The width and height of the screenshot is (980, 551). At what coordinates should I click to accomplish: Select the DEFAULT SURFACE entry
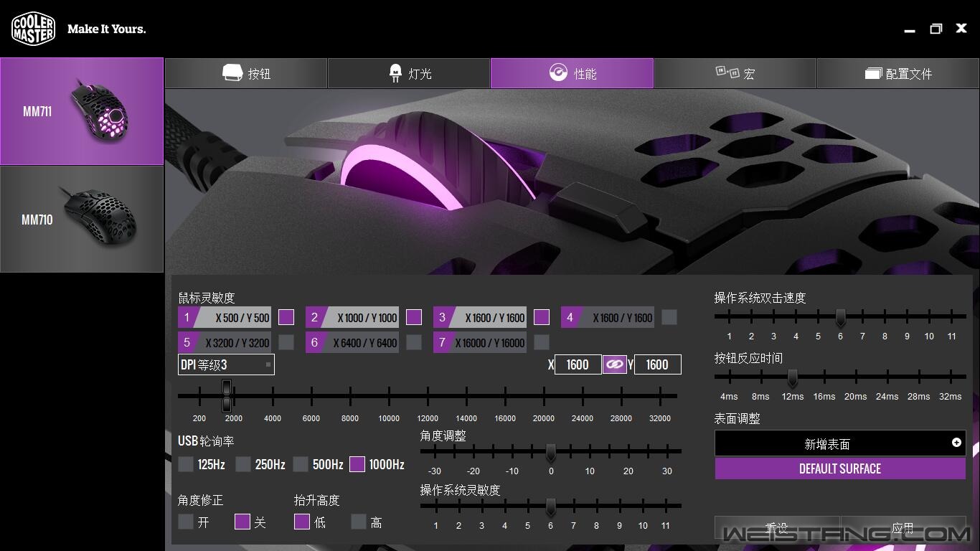[x=840, y=468]
